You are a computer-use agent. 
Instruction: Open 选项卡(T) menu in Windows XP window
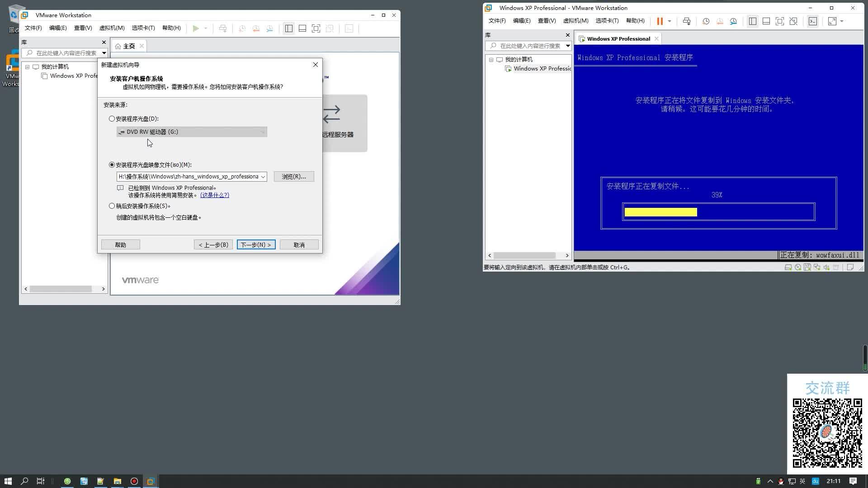pos(607,21)
